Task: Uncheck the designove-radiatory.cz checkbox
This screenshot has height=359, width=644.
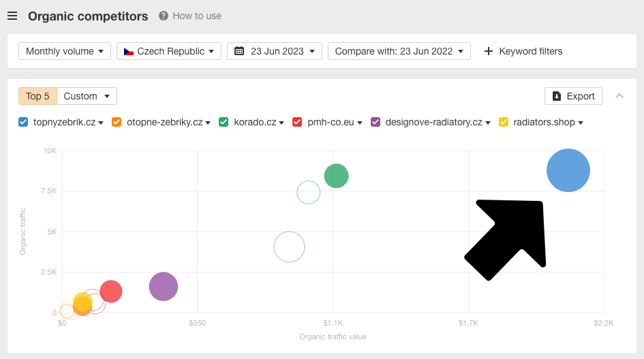Action: click(x=375, y=122)
